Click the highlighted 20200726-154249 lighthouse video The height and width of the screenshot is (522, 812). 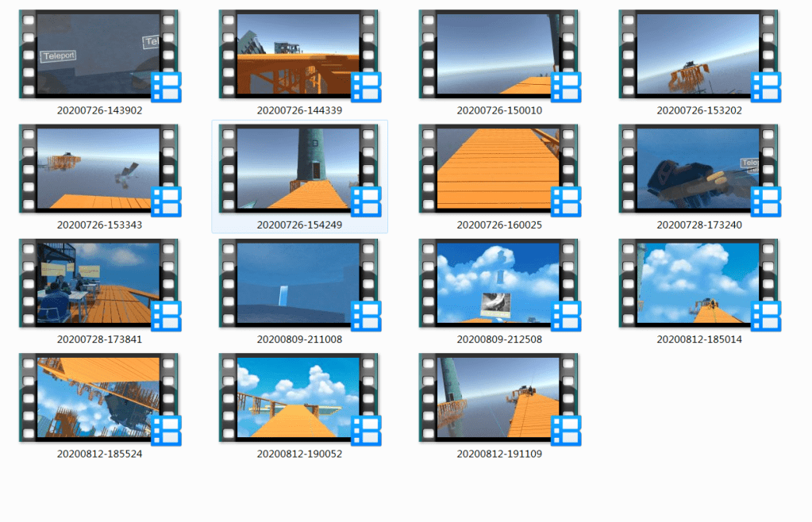(299, 169)
